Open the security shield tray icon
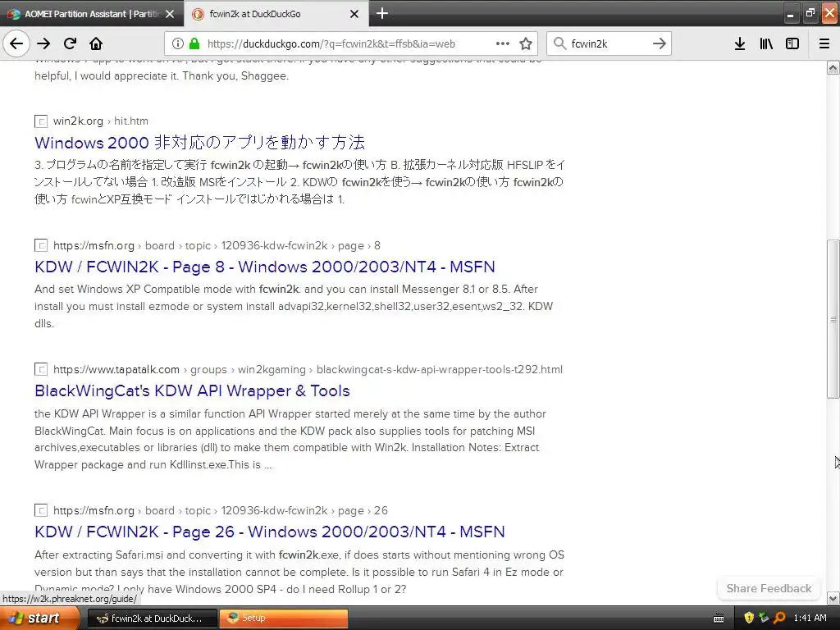 [749, 618]
